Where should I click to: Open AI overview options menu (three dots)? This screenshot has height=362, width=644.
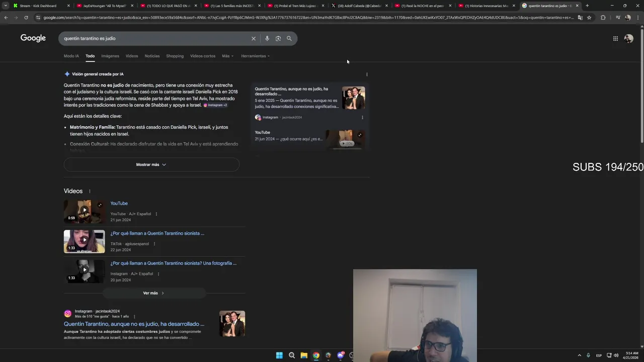(x=367, y=74)
